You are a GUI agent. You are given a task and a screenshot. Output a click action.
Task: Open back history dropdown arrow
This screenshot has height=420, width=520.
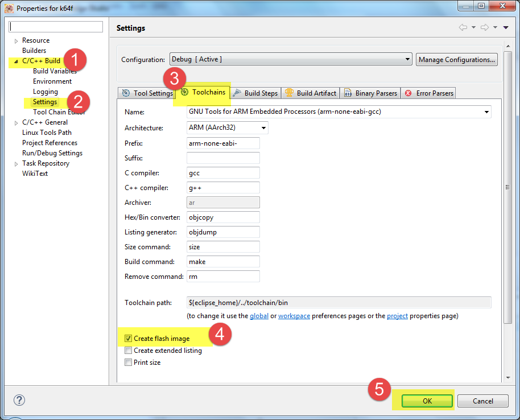tap(473, 27)
